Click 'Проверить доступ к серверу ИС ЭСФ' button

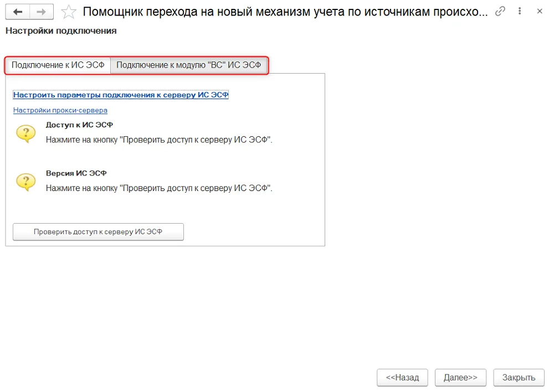(x=98, y=231)
